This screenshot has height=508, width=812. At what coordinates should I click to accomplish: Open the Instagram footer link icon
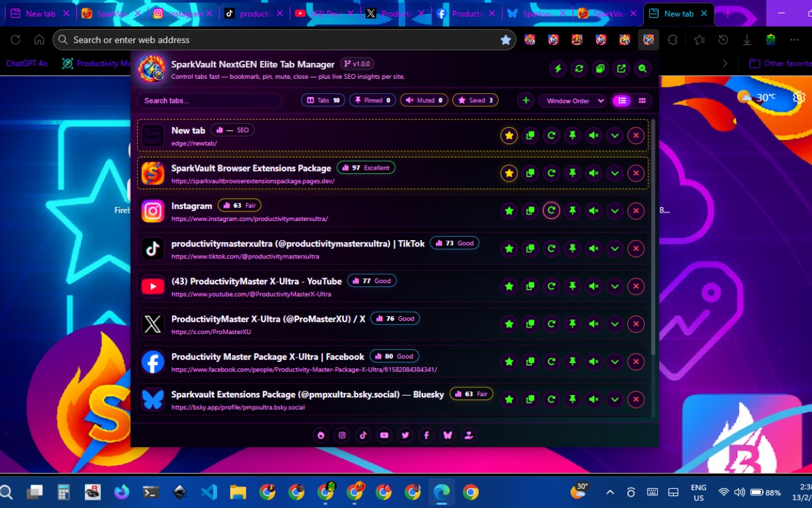[342, 435]
